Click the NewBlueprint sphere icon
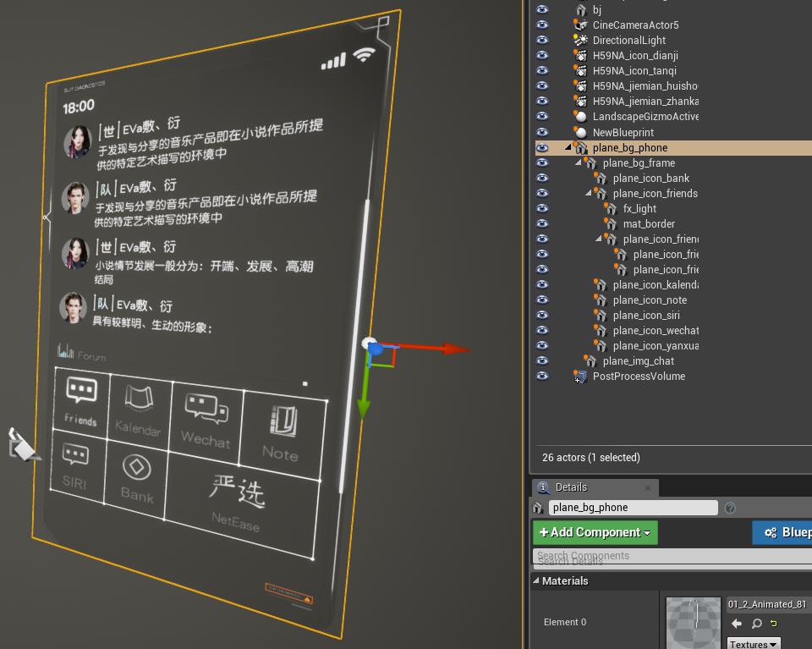 point(581,131)
